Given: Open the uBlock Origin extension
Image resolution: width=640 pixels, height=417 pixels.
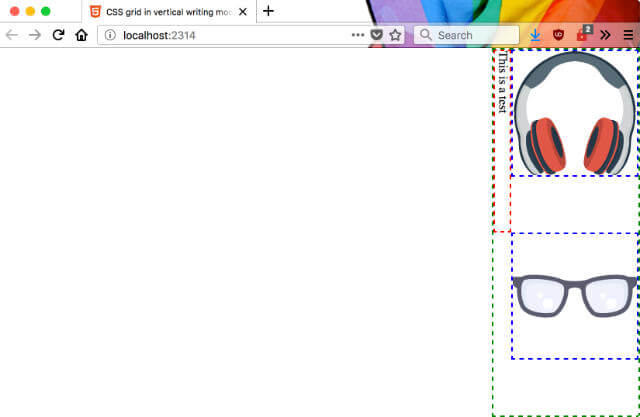Looking at the screenshot, I should [559, 35].
